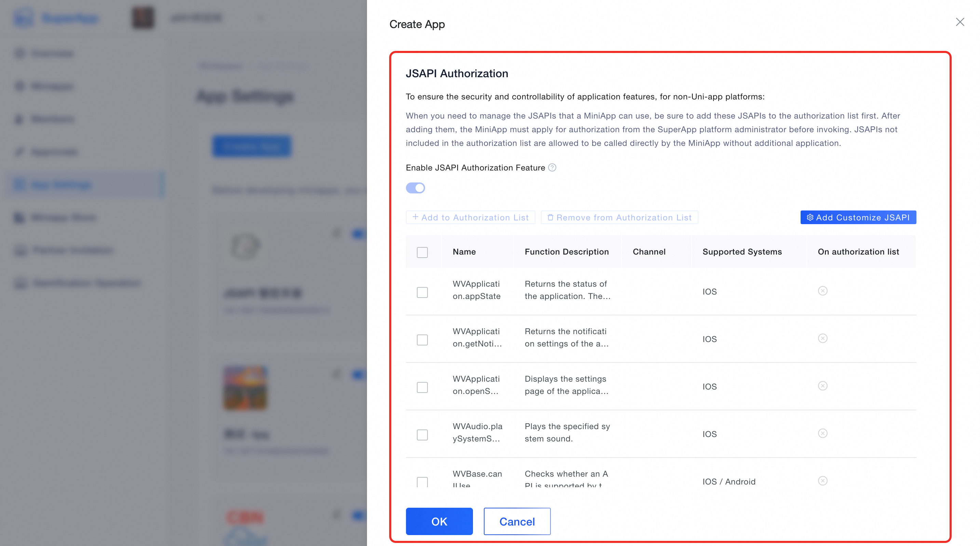The width and height of the screenshot is (980, 546).
Task: Confirm with the OK button
Action: pos(439,521)
